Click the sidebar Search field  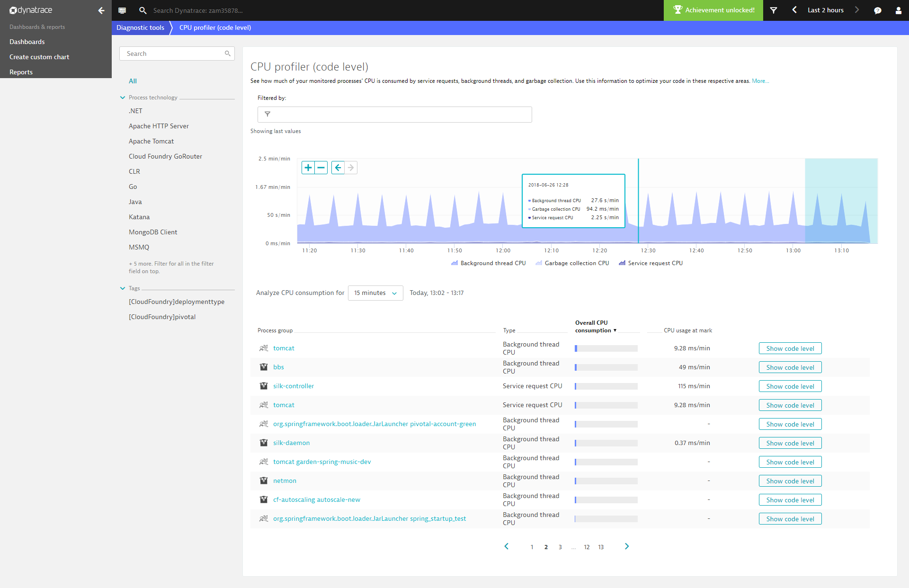pos(177,53)
